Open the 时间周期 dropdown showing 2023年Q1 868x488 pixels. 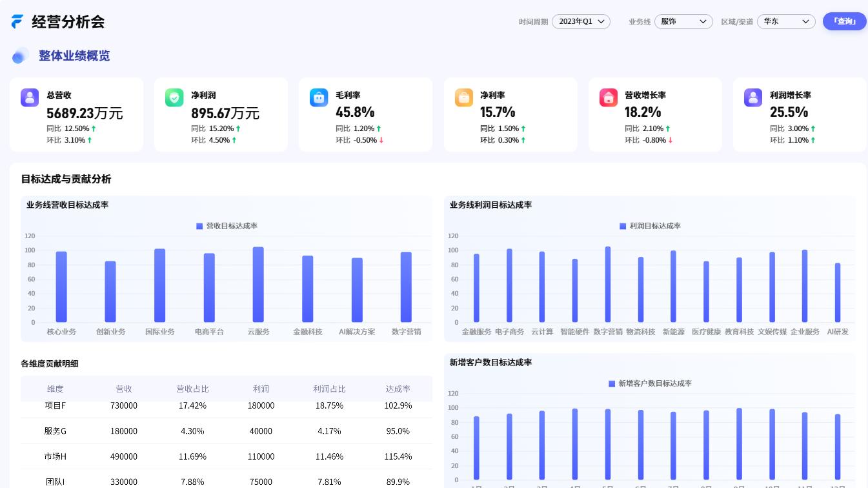coord(581,21)
